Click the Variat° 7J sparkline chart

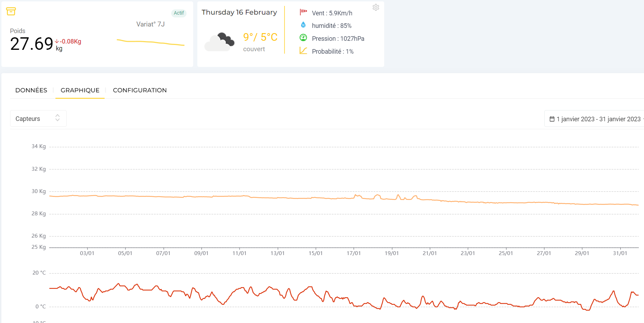(x=151, y=42)
